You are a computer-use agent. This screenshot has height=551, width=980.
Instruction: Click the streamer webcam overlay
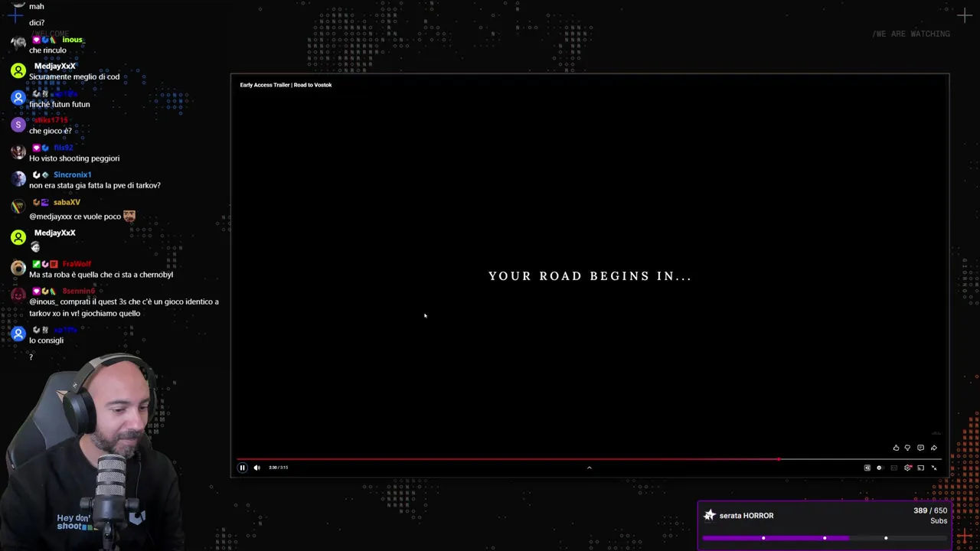pos(92,452)
